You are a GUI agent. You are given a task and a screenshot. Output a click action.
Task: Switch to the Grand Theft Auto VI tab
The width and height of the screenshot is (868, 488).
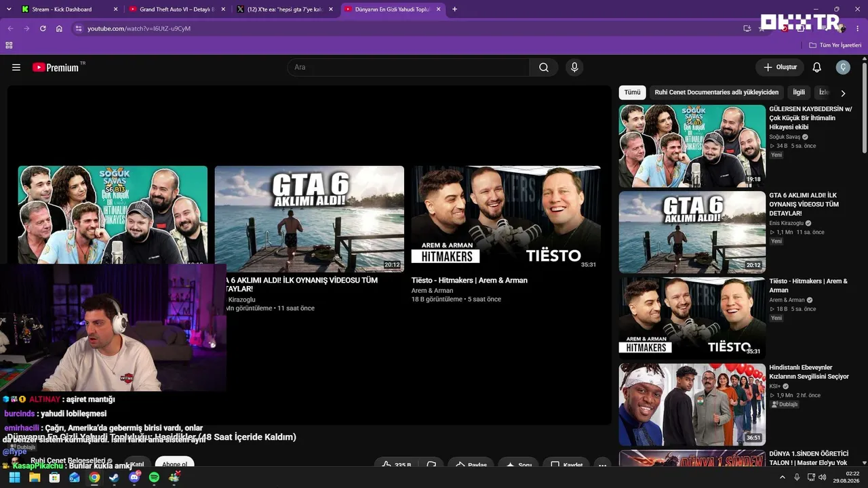coord(176,9)
